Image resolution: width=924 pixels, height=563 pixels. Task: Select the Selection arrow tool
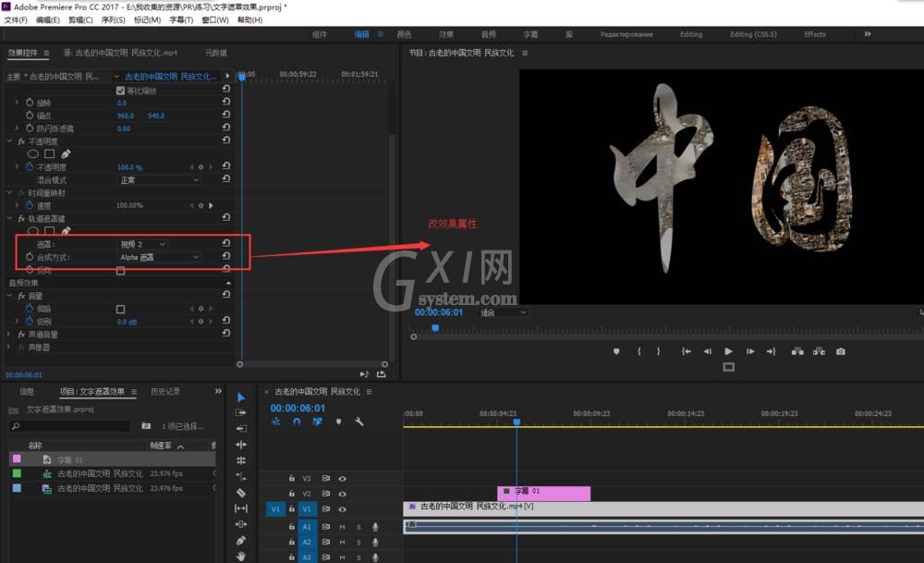(x=241, y=398)
